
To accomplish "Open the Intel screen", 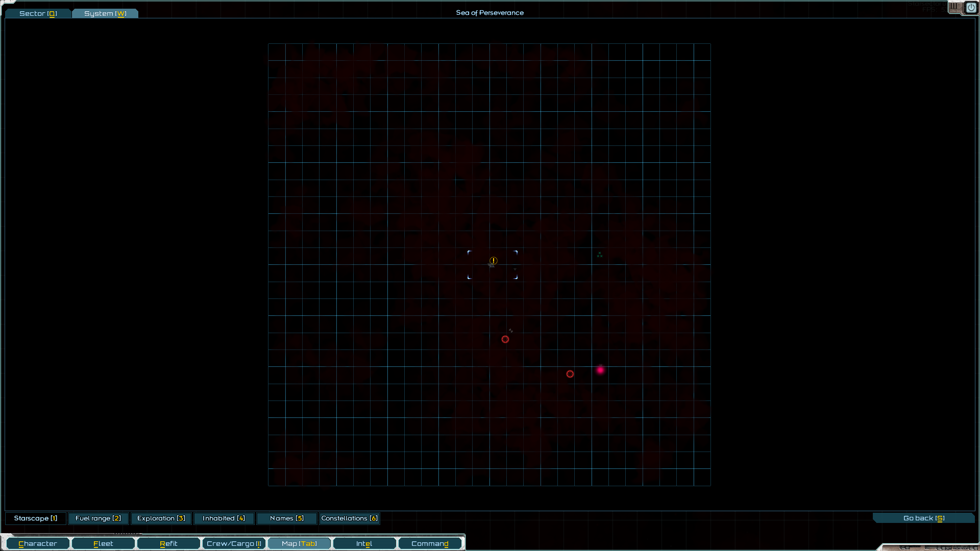I will 364,543.
